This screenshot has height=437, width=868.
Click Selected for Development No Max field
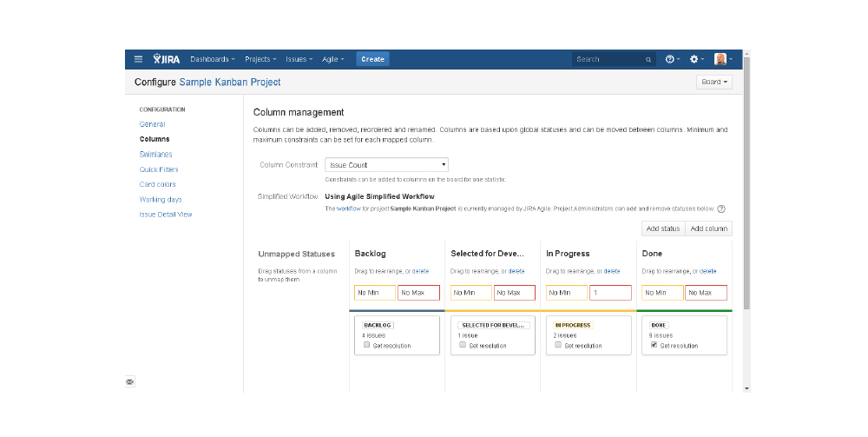(515, 293)
